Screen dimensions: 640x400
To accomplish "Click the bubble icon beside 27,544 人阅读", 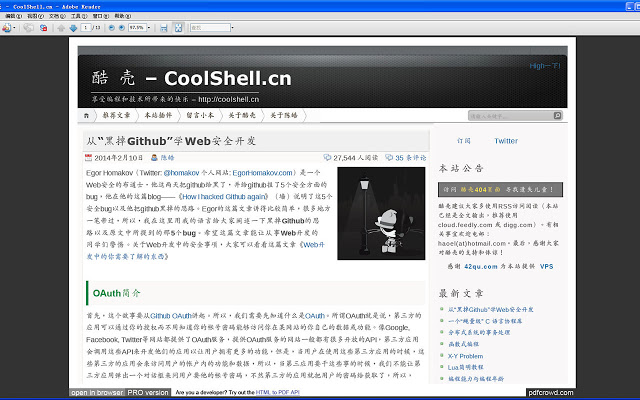I will 327,158.
